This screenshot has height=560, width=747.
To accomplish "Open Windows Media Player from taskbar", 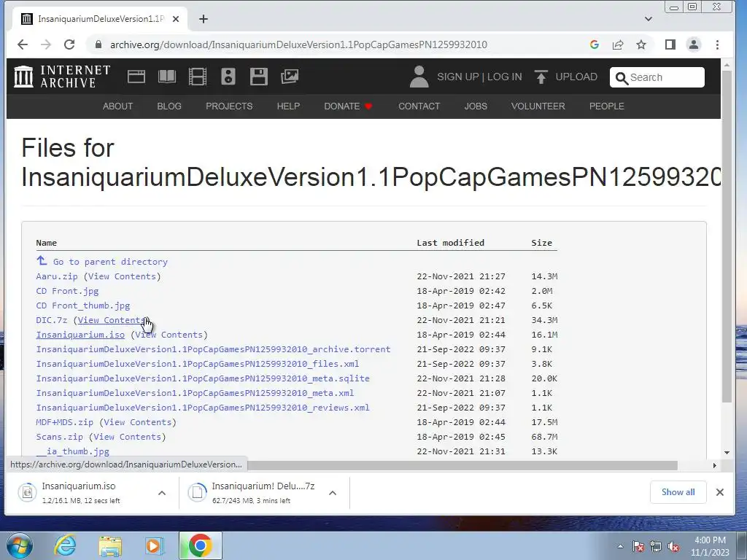I will [x=154, y=545].
